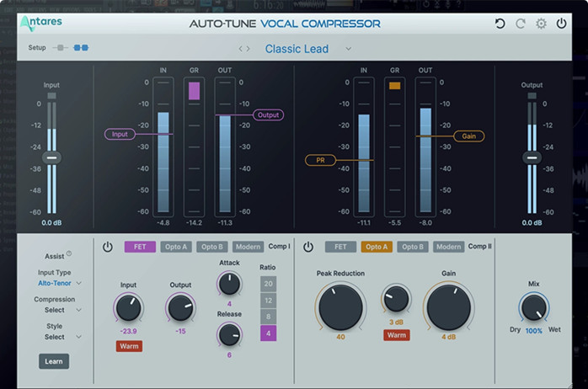
Task: Click the Peak Reduction knob
Action: click(x=340, y=307)
